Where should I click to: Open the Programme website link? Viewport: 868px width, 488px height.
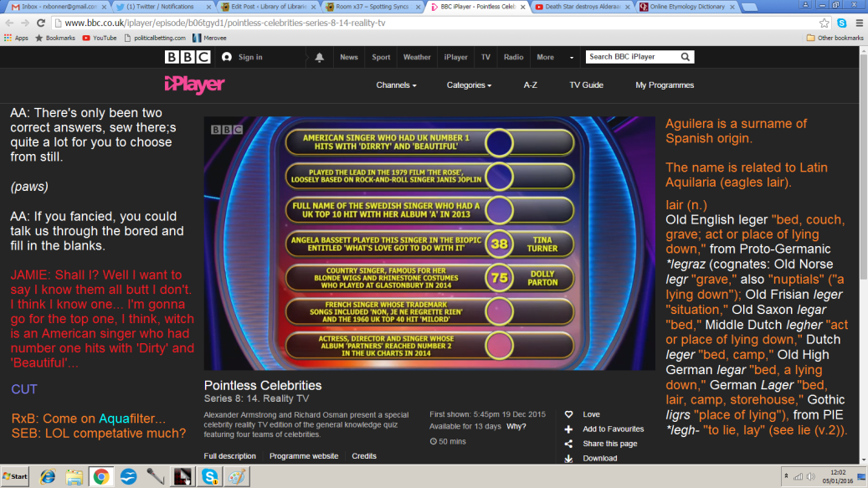tap(304, 456)
